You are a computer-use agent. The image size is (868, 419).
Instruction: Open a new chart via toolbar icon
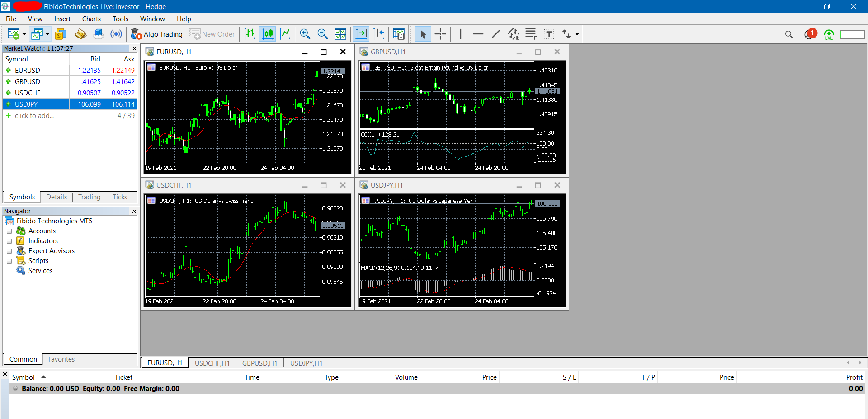[13, 34]
